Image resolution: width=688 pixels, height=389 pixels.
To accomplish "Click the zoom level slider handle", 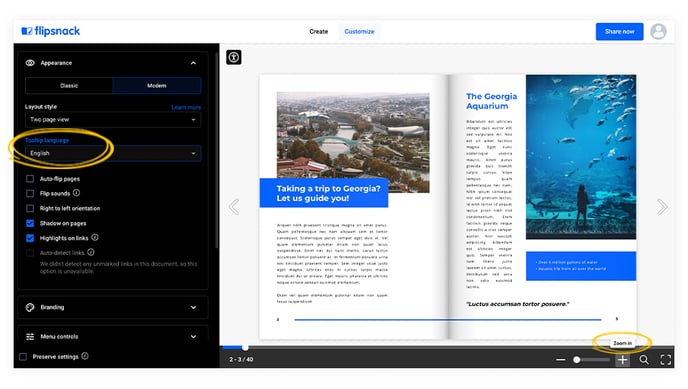I will click(577, 360).
